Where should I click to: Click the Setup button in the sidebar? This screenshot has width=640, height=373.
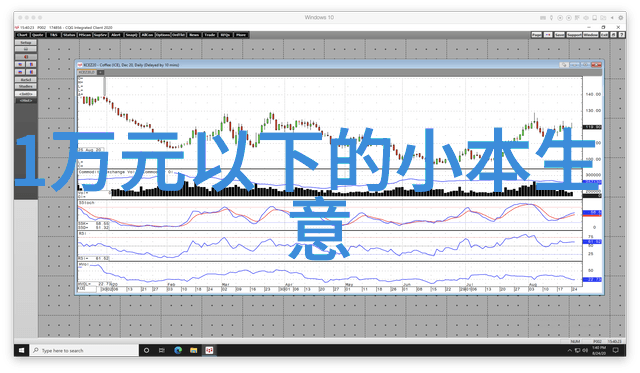[x=26, y=42]
